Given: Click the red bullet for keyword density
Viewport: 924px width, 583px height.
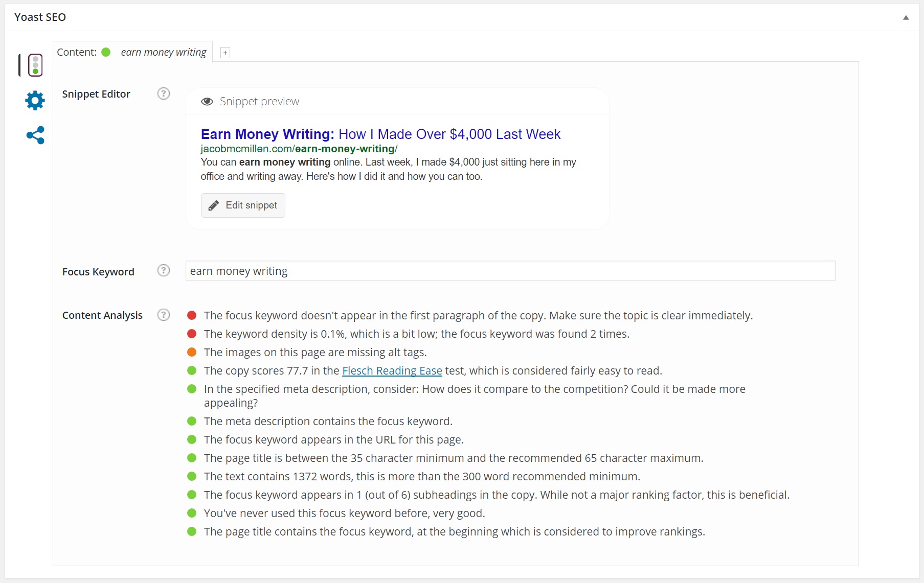Looking at the screenshot, I should coord(192,334).
